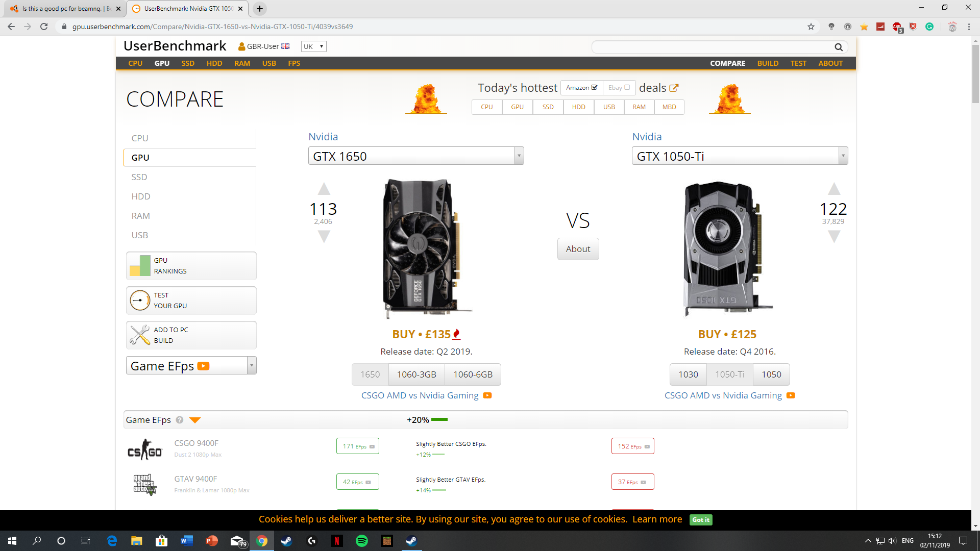This screenshot has height=551, width=980.
Task: Select the 1060-3GB comparison button
Action: tap(416, 374)
